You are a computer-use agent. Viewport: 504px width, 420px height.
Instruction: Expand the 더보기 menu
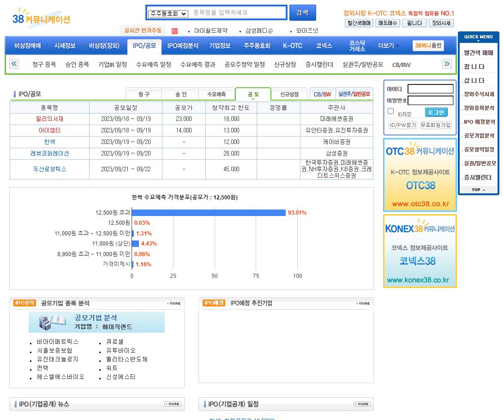click(388, 46)
